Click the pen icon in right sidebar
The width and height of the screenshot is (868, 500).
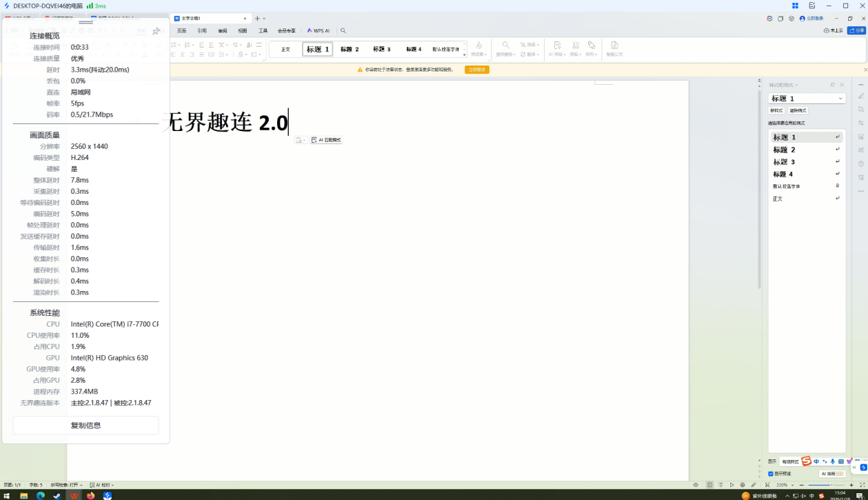(860, 97)
